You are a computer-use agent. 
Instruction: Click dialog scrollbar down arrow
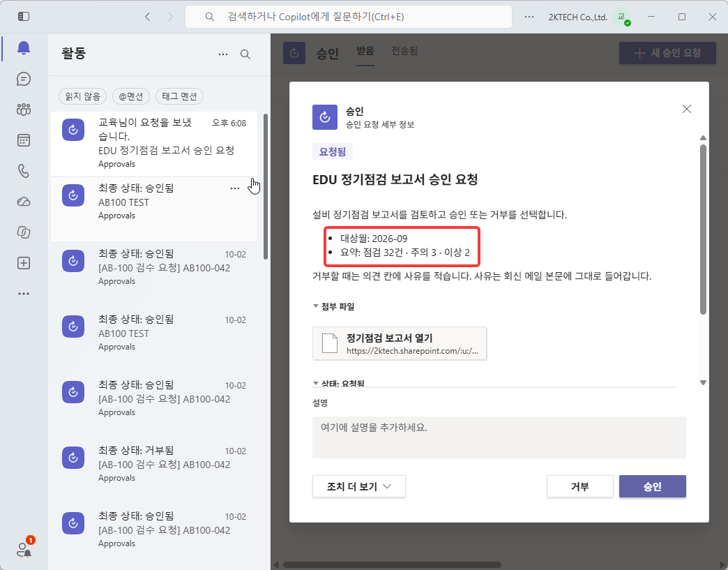pyautogui.click(x=703, y=383)
